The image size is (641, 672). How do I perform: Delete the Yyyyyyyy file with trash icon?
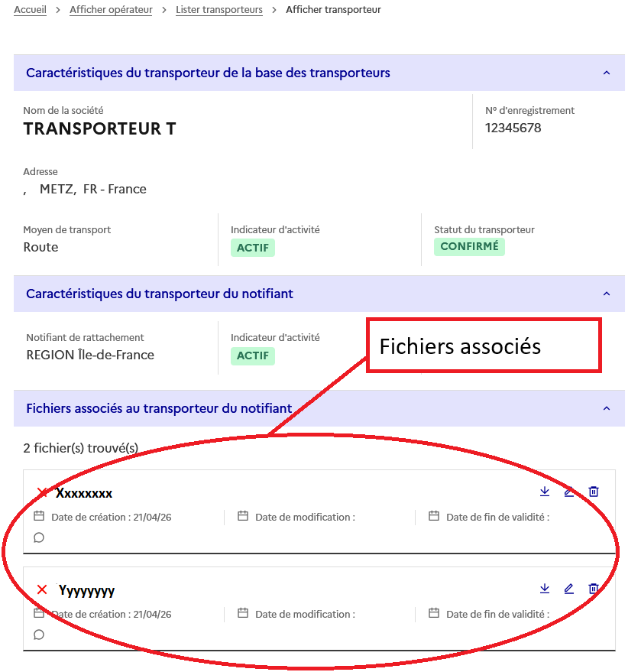click(x=593, y=589)
